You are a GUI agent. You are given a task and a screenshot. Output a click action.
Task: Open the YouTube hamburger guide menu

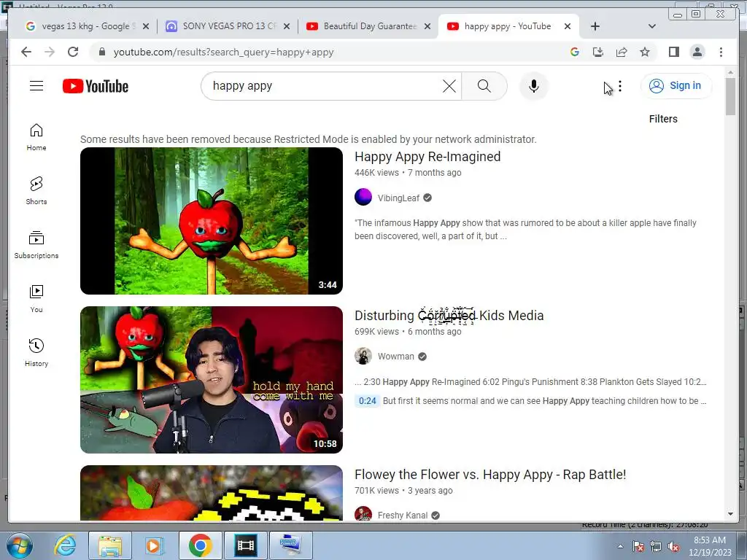[x=36, y=86]
